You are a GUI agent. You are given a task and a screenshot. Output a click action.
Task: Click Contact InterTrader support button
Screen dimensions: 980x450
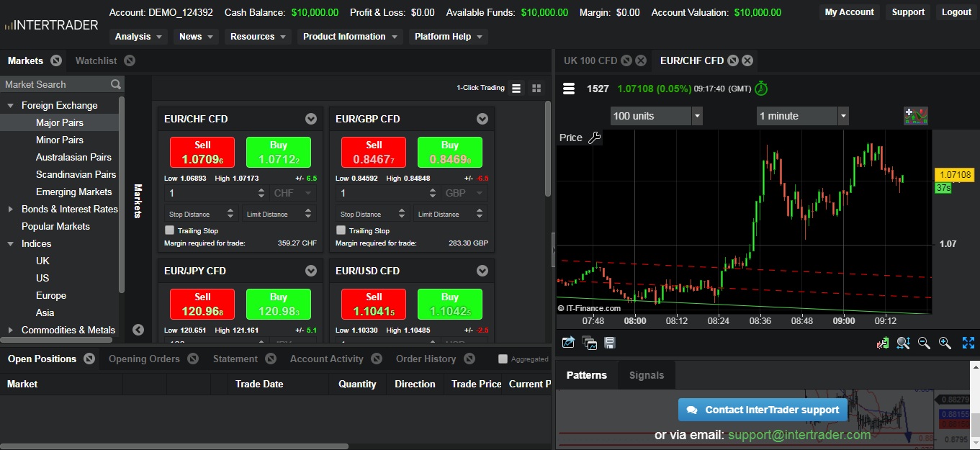(763, 410)
